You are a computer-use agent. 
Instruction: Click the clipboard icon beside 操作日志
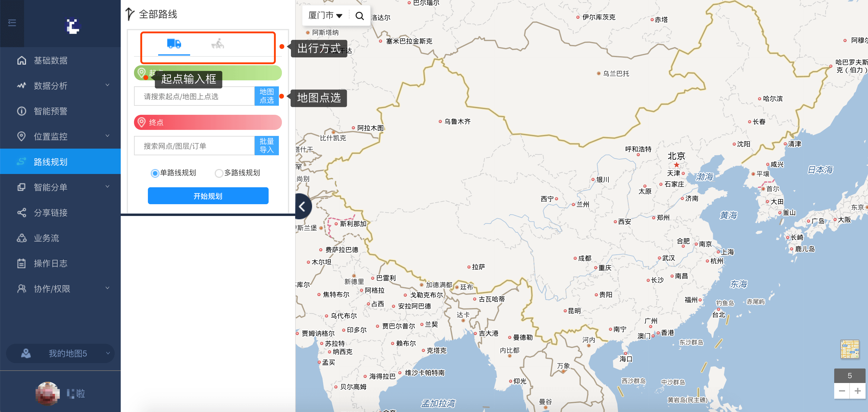click(21, 263)
